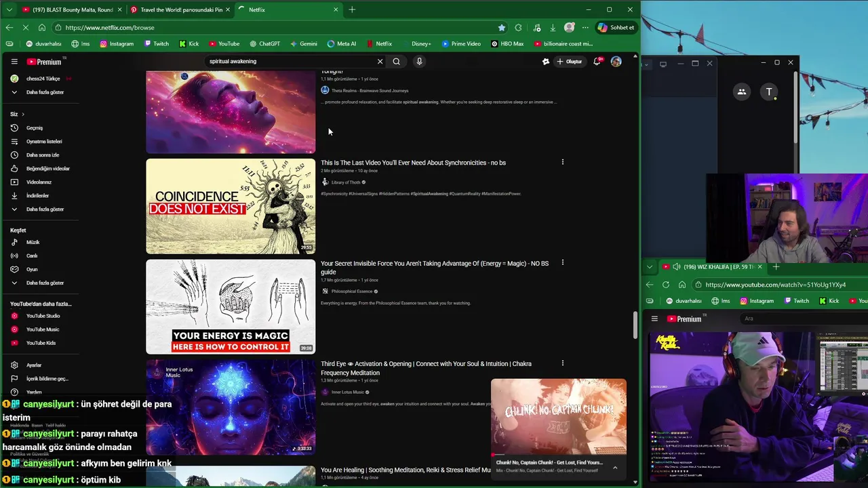
Task: Stop loading the Netflix page
Action: click(x=26, y=28)
